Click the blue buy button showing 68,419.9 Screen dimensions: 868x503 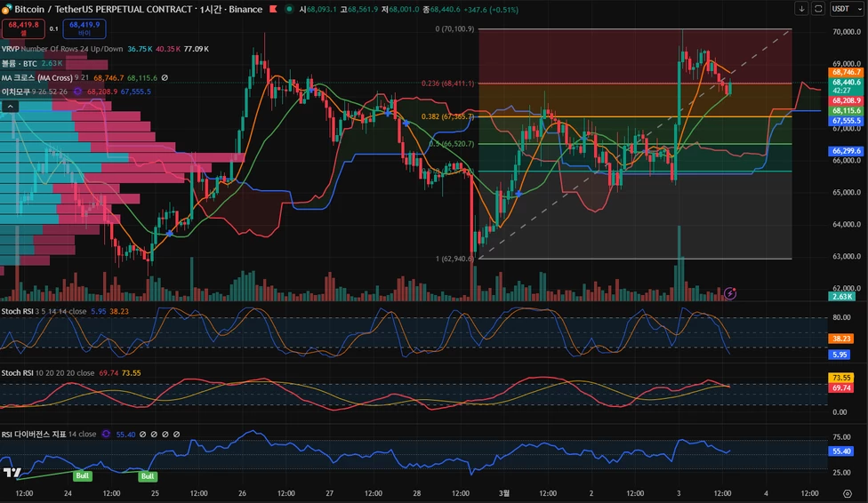[x=84, y=28]
